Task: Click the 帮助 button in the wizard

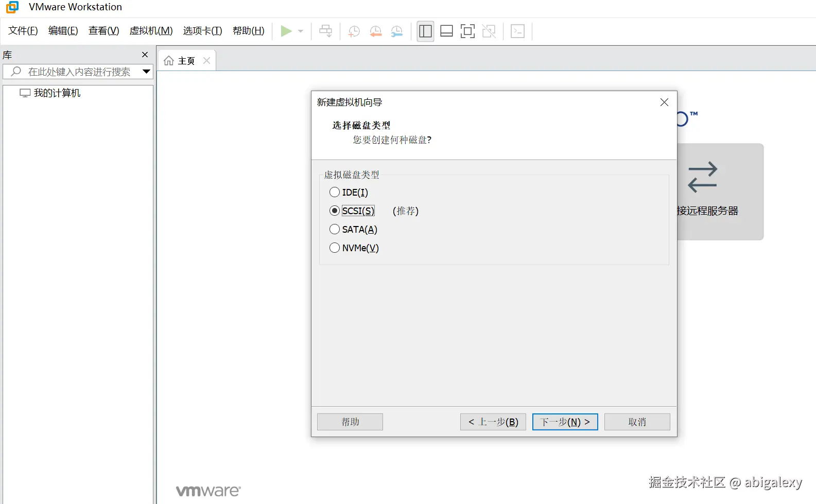Action: (x=350, y=422)
